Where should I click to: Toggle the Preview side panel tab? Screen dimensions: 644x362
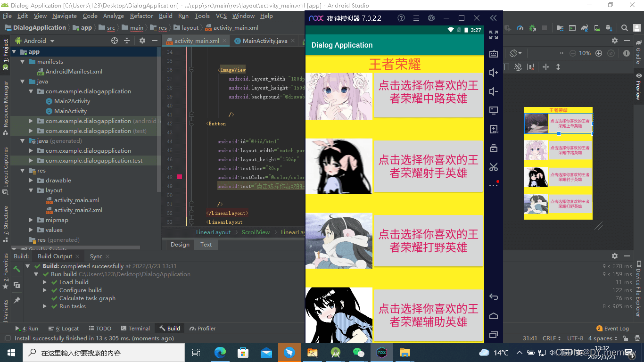click(638, 86)
